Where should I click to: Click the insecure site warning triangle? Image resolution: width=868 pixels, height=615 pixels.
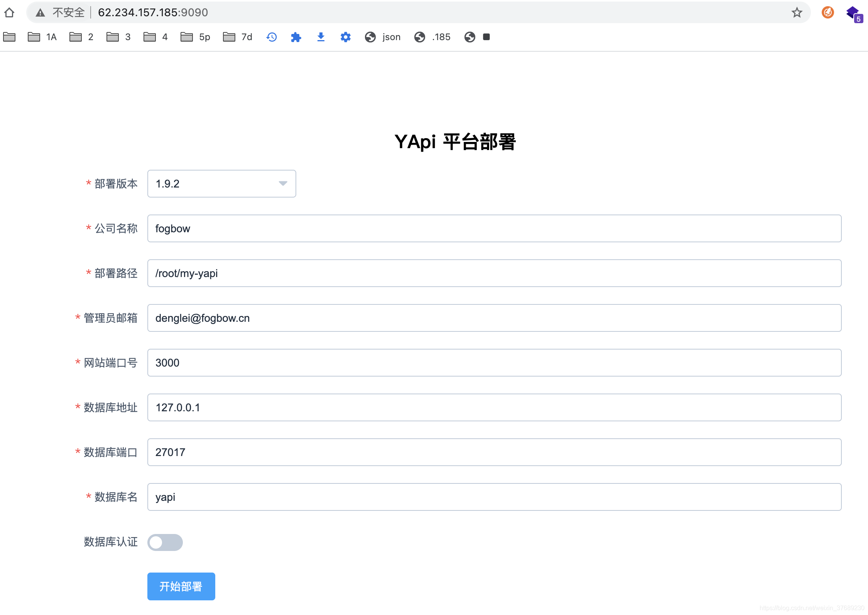pos(40,13)
